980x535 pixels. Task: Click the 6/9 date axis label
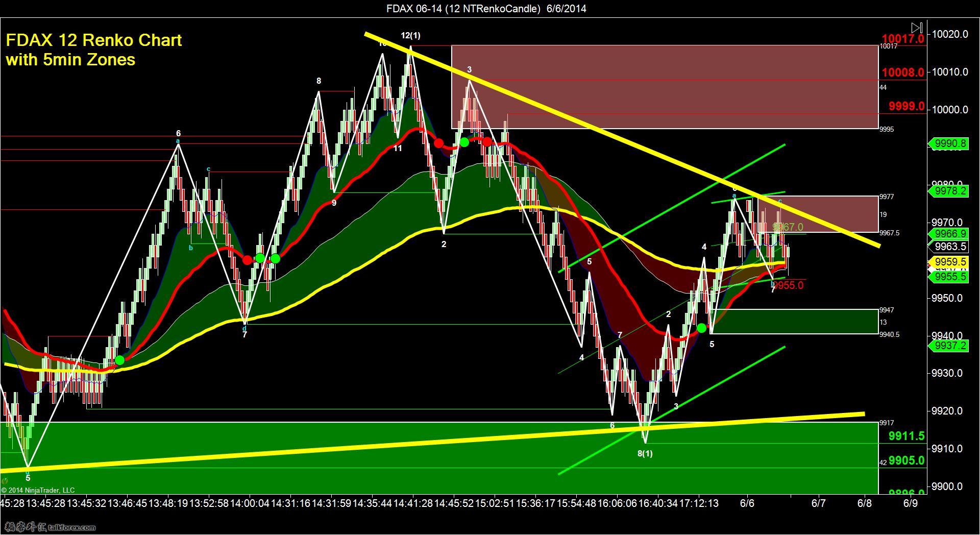pyautogui.click(x=911, y=503)
